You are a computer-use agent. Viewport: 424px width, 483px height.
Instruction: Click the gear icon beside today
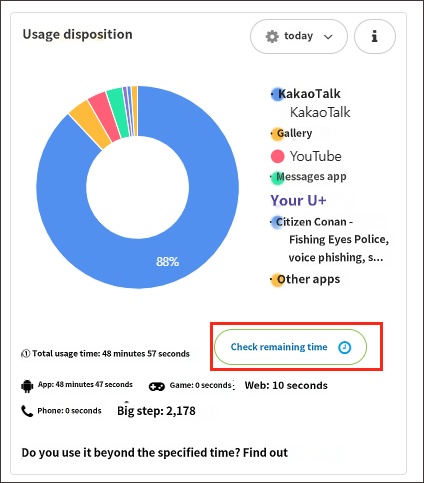tap(272, 36)
